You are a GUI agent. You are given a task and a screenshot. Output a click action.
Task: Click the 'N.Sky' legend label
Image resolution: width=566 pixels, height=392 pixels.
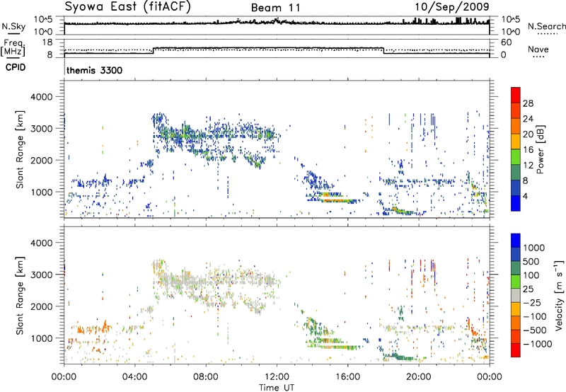click(13, 26)
